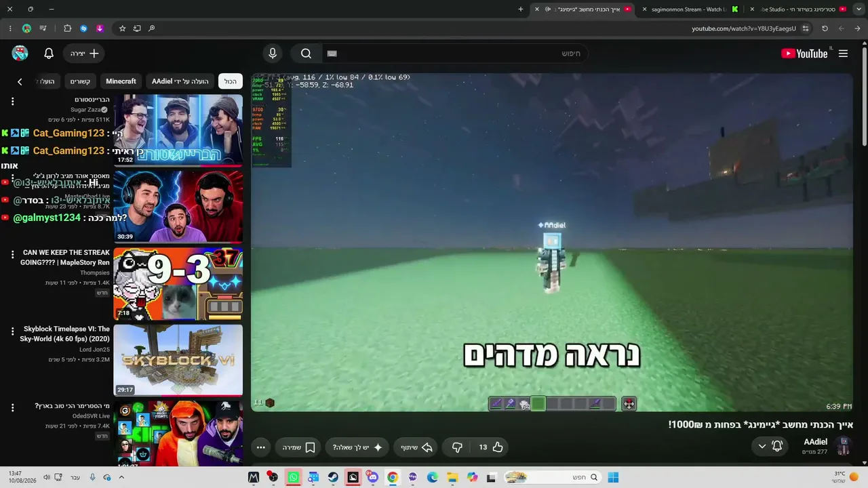
Task: Open AAdiel channel avatar under video
Action: tap(843, 446)
